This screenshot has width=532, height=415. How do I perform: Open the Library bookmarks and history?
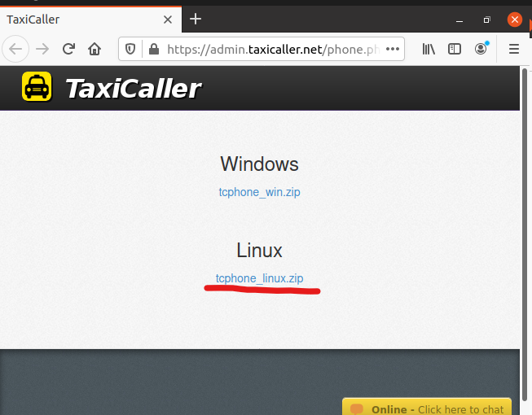(x=429, y=49)
